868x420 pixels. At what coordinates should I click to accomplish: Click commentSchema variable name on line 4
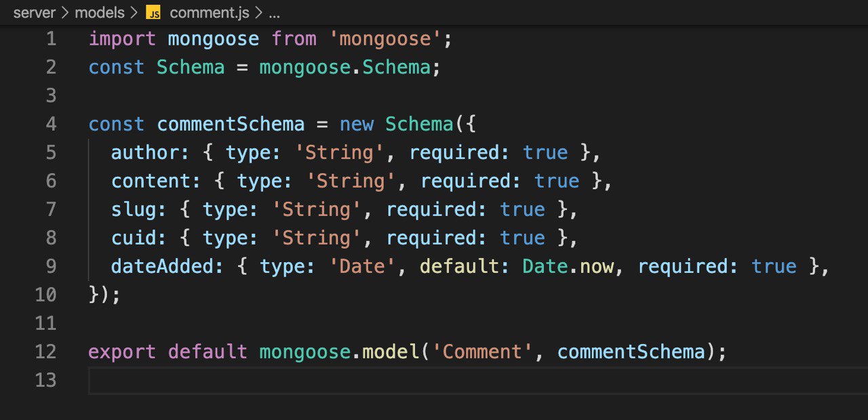pos(231,124)
